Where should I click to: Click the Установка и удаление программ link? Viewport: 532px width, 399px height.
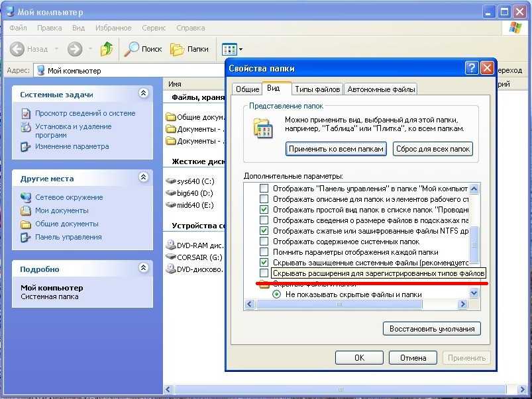pyautogui.click(x=74, y=130)
